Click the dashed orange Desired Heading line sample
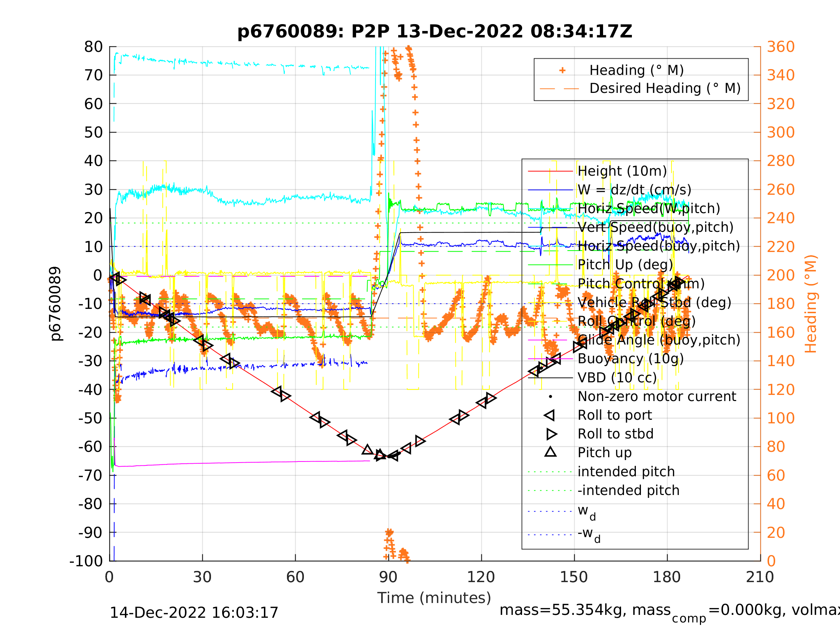Image resolution: width=840 pixels, height=630 pixels. click(560, 89)
